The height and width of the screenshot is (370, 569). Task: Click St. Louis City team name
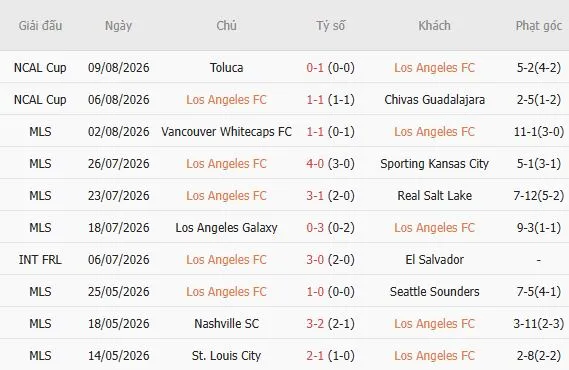pos(226,355)
